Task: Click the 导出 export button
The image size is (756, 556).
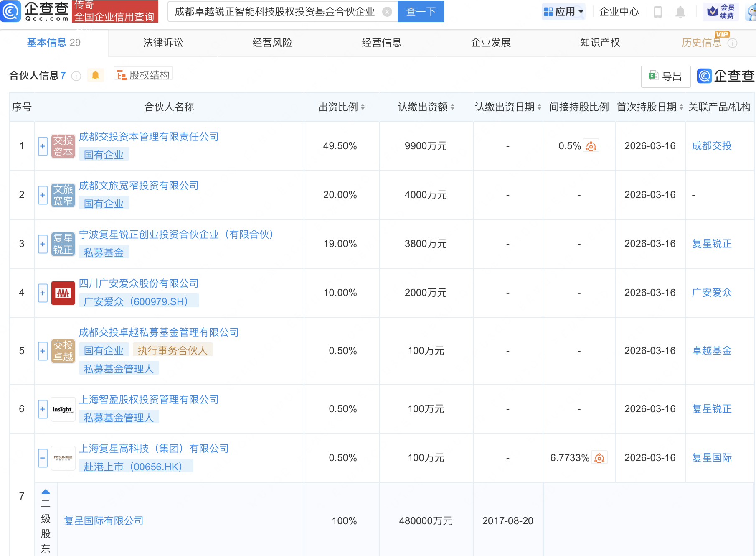Action: point(665,77)
